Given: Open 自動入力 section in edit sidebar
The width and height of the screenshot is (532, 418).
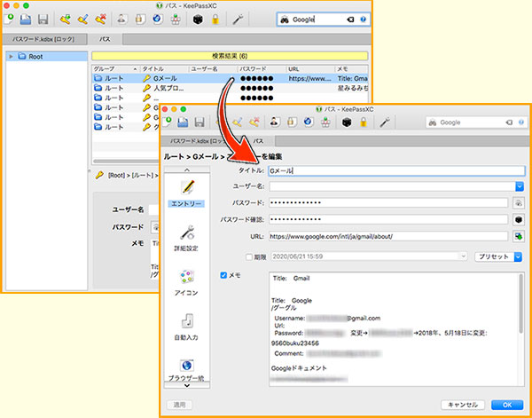Looking at the screenshot, I should click(x=186, y=327).
